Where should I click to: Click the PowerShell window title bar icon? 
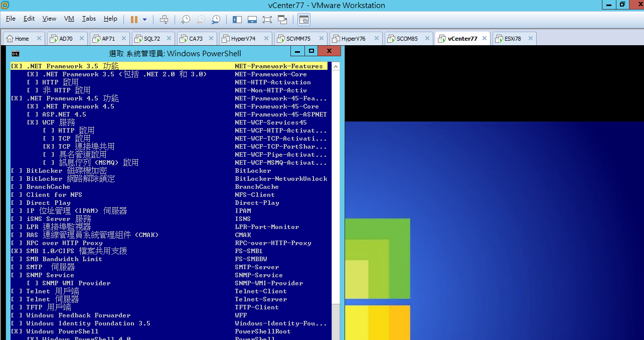click(x=16, y=53)
